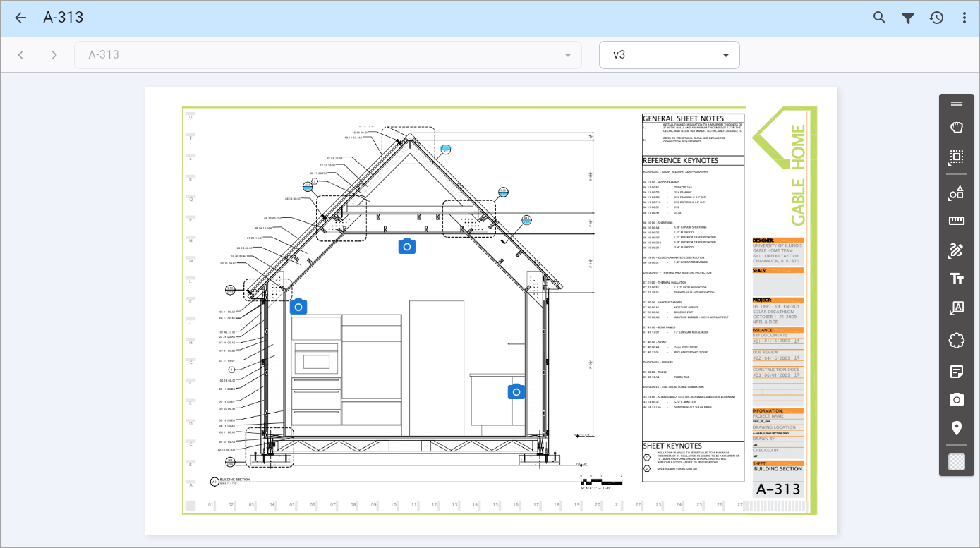Select the Ruler measurement tool
This screenshot has width=980, height=548.
(x=957, y=221)
